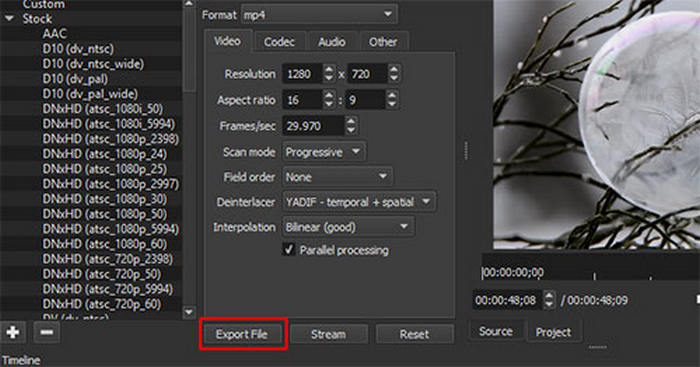Select the DNxHD (atsc_1080p_2997) preset

(x=111, y=184)
